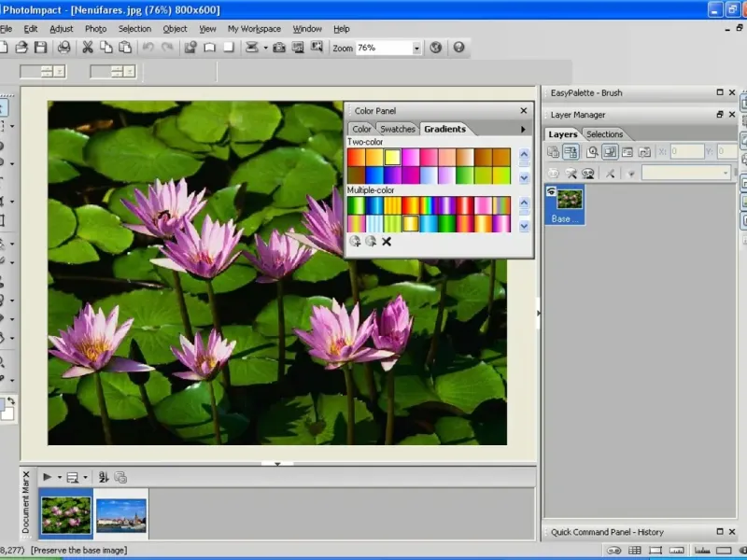Click the Paste clipboard icon
This screenshot has width=747, height=560.
125,48
